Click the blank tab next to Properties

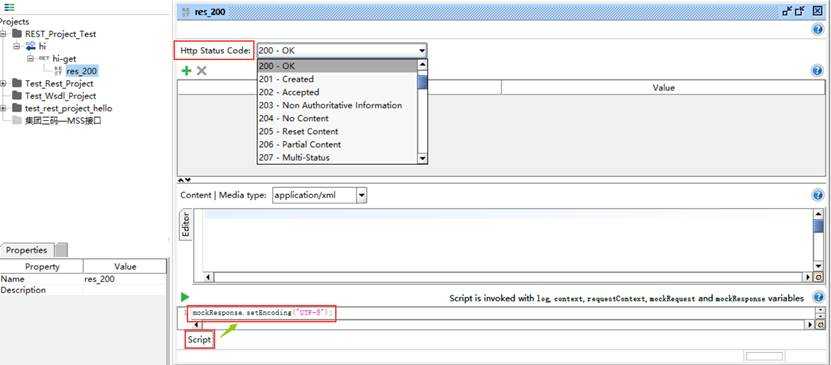coord(61,250)
